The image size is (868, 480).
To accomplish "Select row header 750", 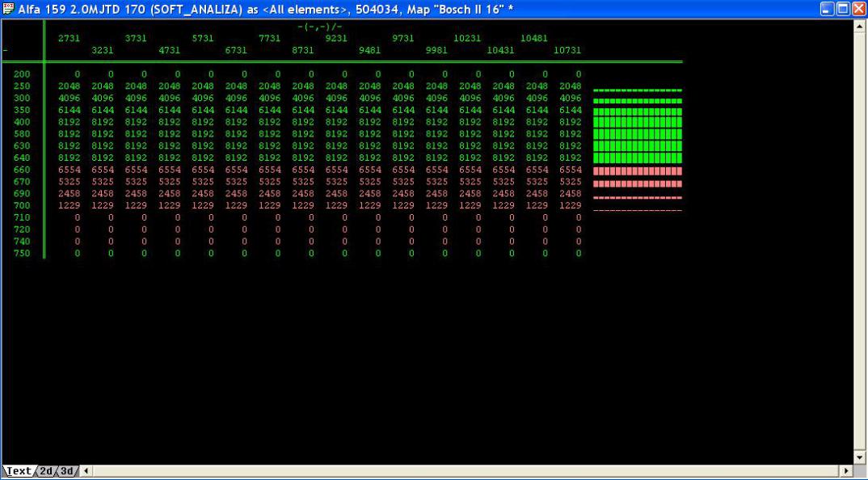I will click(22, 254).
